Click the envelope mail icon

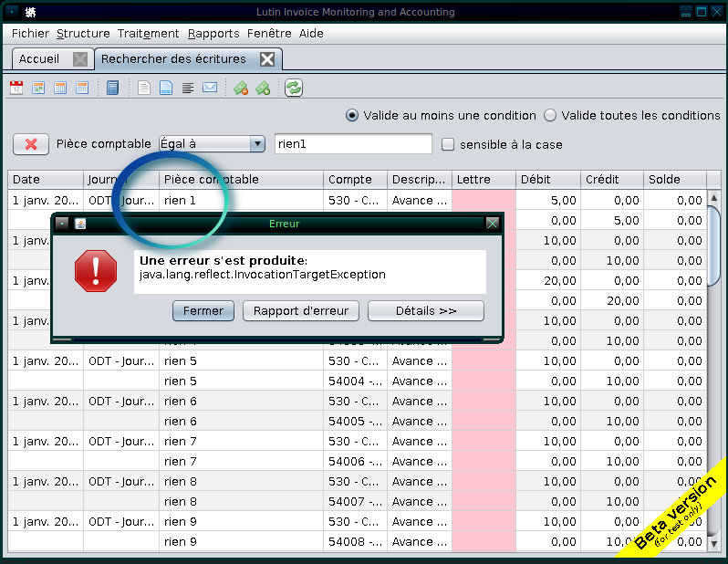pos(210,88)
